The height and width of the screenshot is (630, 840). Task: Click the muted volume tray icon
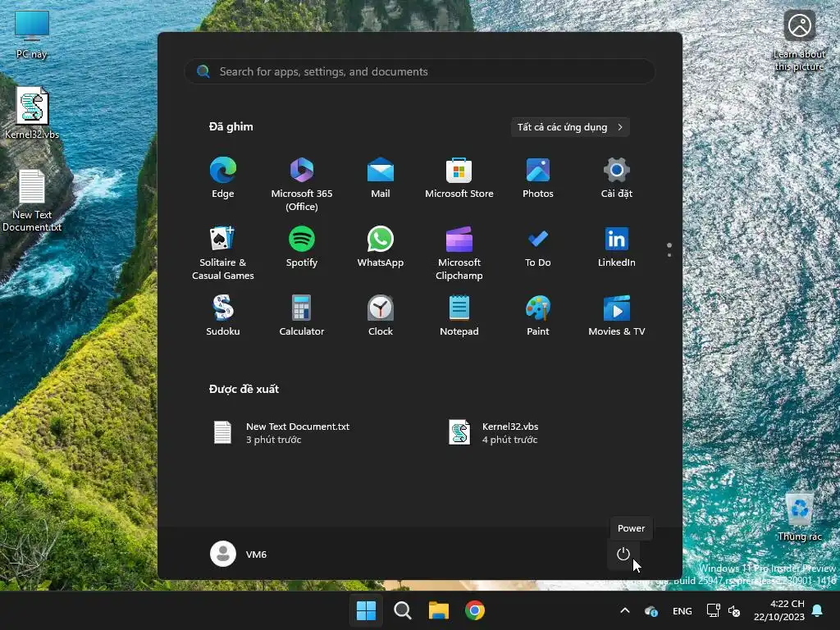(x=734, y=610)
